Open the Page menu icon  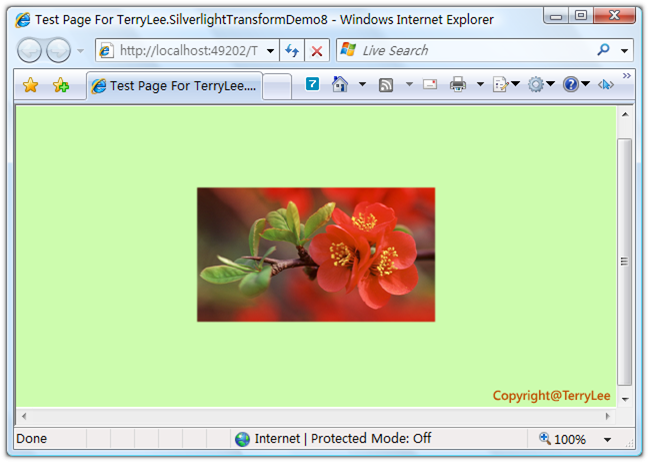[x=506, y=84]
